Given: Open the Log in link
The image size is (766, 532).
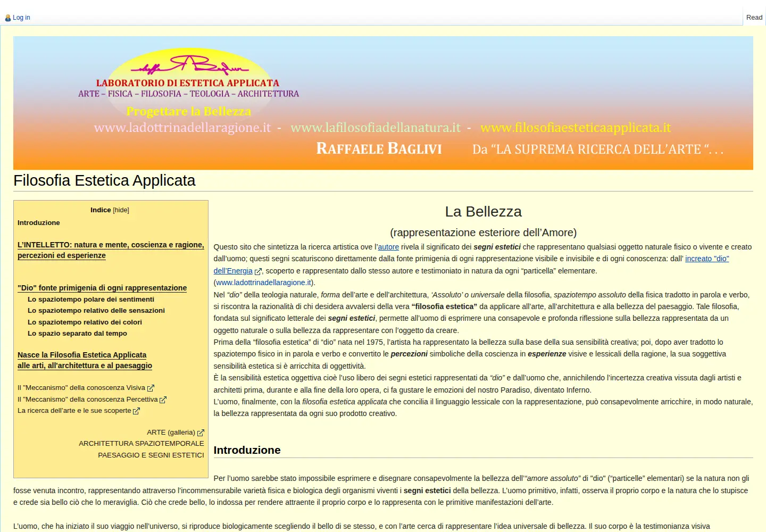Looking at the screenshot, I should coord(21,18).
